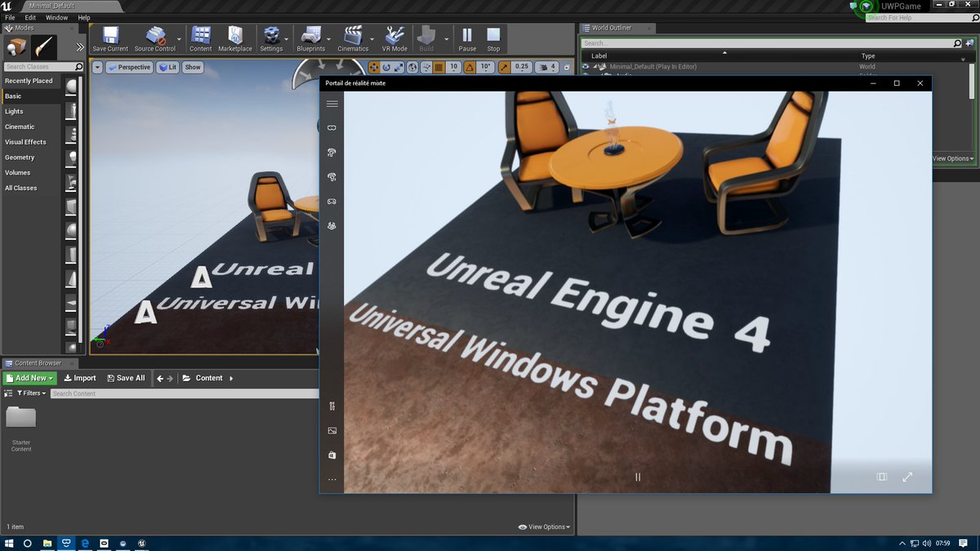Image resolution: width=980 pixels, height=551 pixels.
Task: Open the Lit view mode dropdown
Action: (168, 67)
